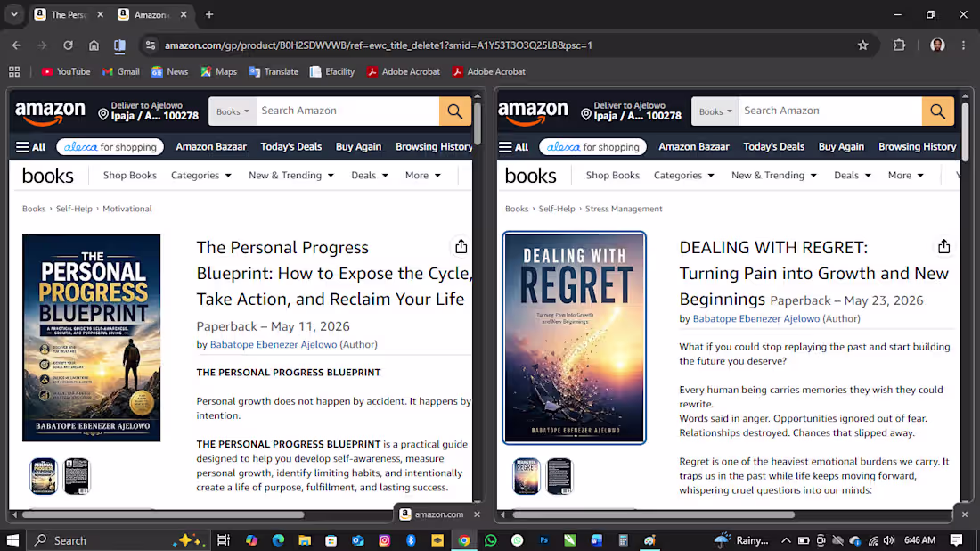Select the Dealing With Regret back cover thumbnail
Image resolution: width=980 pixels, height=551 pixels.
[559, 476]
